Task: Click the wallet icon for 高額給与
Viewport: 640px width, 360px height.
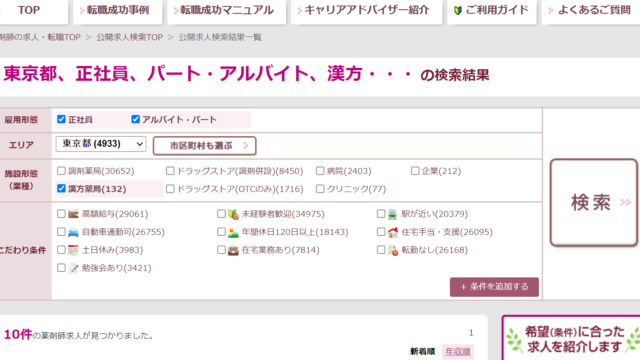Action: click(73, 214)
